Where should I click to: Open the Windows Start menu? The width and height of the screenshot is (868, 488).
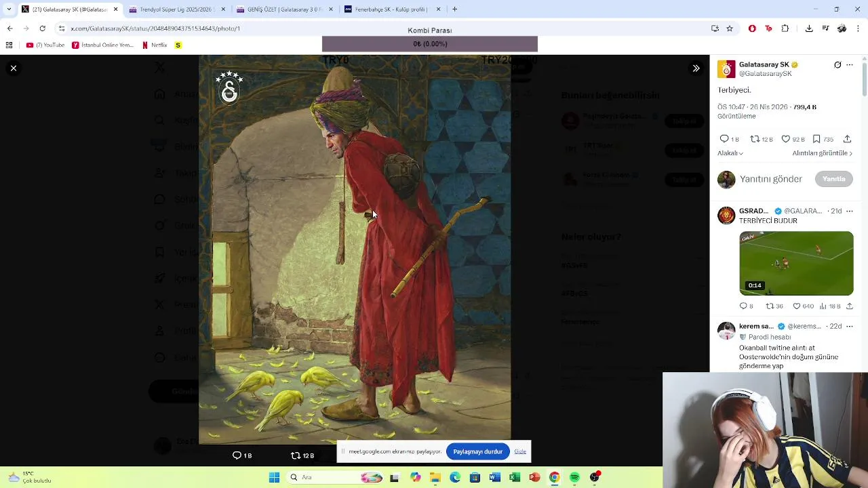point(274,477)
